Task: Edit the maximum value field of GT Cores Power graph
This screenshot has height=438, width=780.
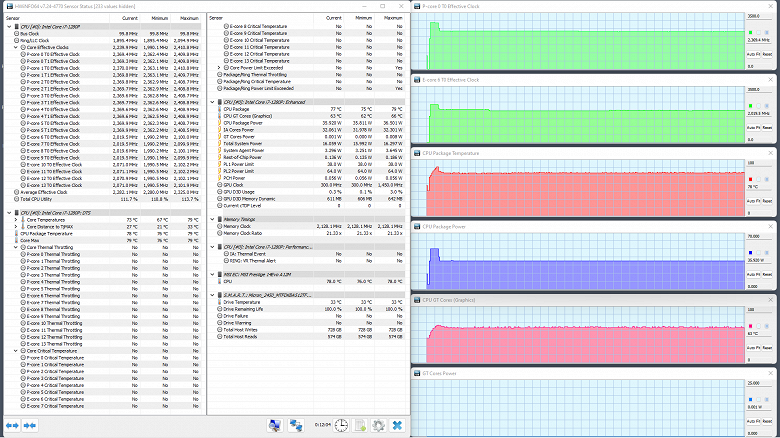Action: [x=759, y=383]
